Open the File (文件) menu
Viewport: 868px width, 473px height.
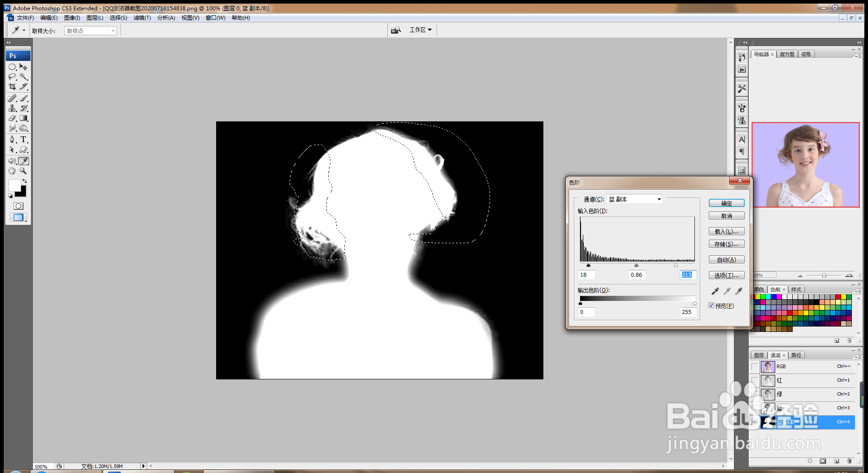click(x=25, y=18)
